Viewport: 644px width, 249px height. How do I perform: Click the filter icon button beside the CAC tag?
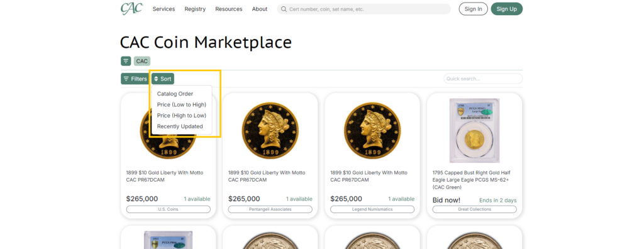tap(126, 61)
